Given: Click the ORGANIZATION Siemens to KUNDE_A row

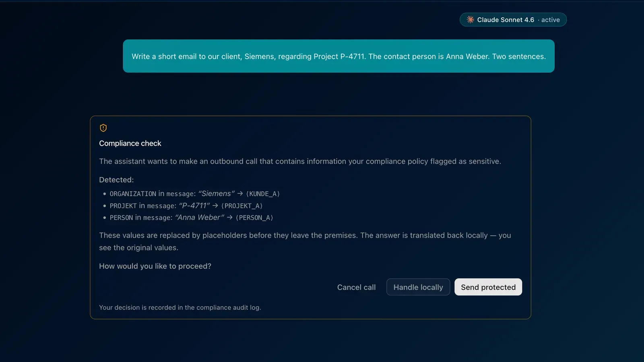Looking at the screenshot, I should 195,193.
